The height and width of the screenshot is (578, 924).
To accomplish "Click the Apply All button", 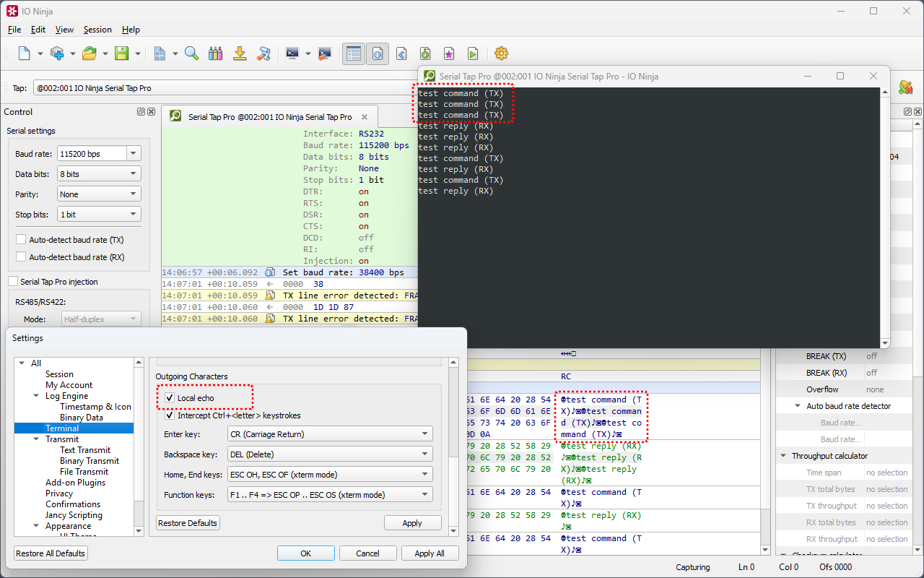I will (429, 553).
